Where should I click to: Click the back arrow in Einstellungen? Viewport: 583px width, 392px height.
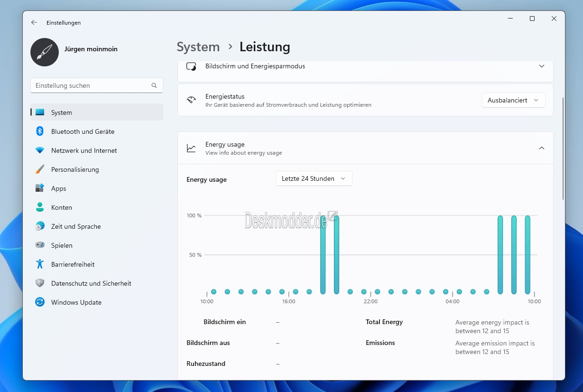coord(34,22)
